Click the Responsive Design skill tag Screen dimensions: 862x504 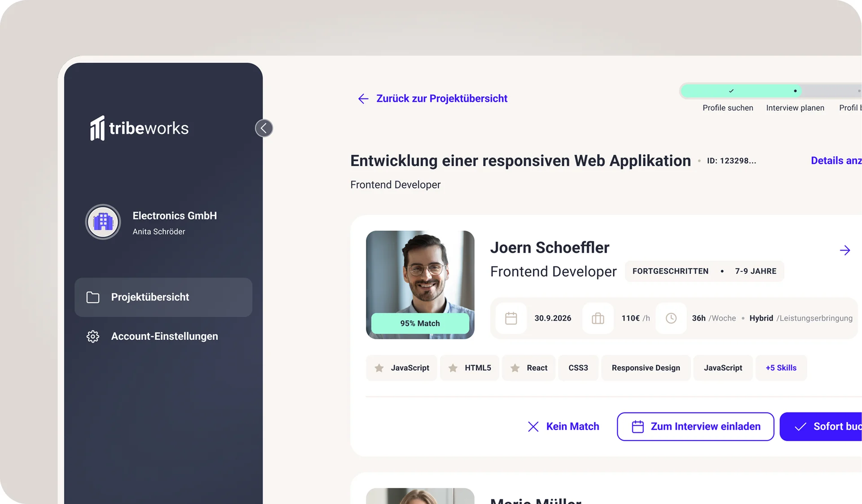point(646,368)
